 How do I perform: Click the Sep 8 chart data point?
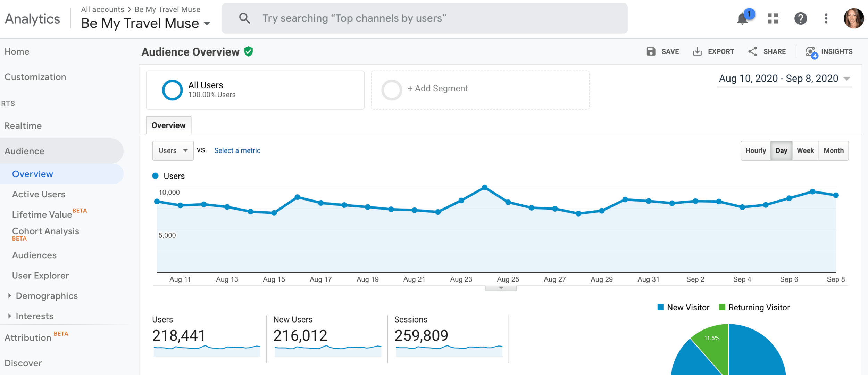836,195
